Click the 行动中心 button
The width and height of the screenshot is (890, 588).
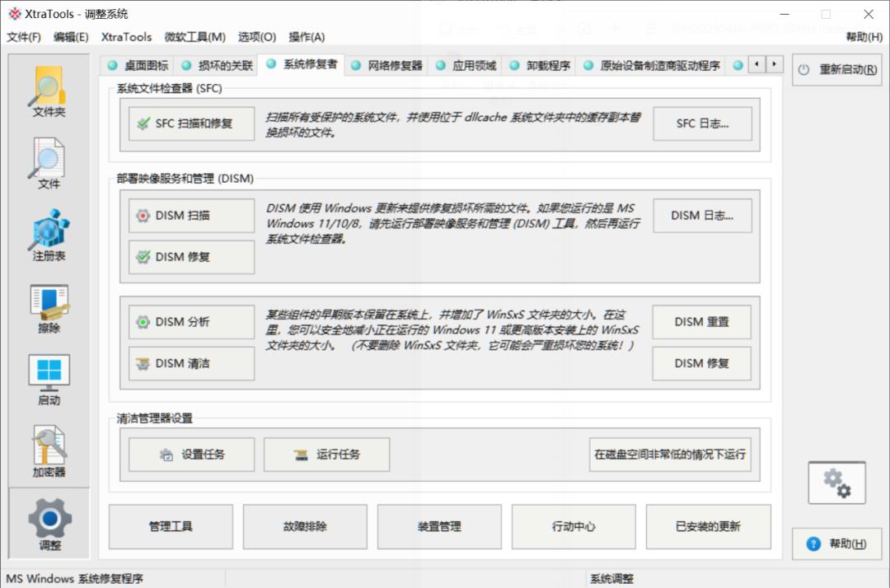click(x=573, y=526)
